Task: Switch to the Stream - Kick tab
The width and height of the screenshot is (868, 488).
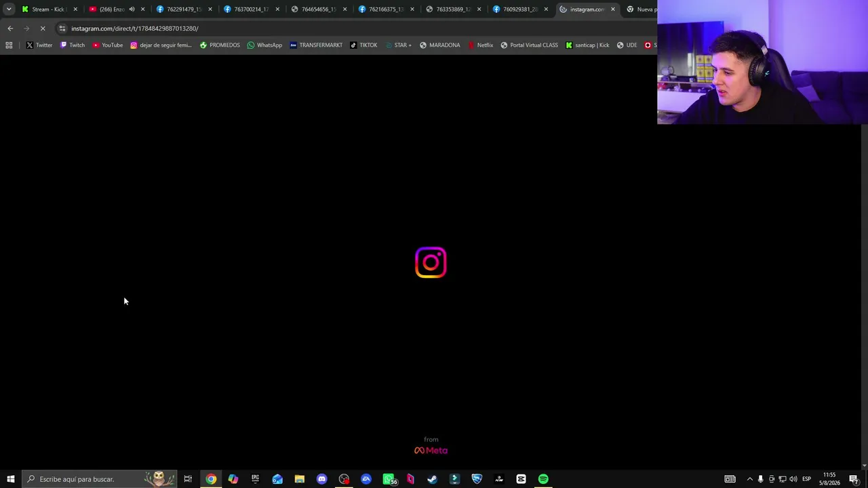Action: pyautogui.click(x=49, y=9)
